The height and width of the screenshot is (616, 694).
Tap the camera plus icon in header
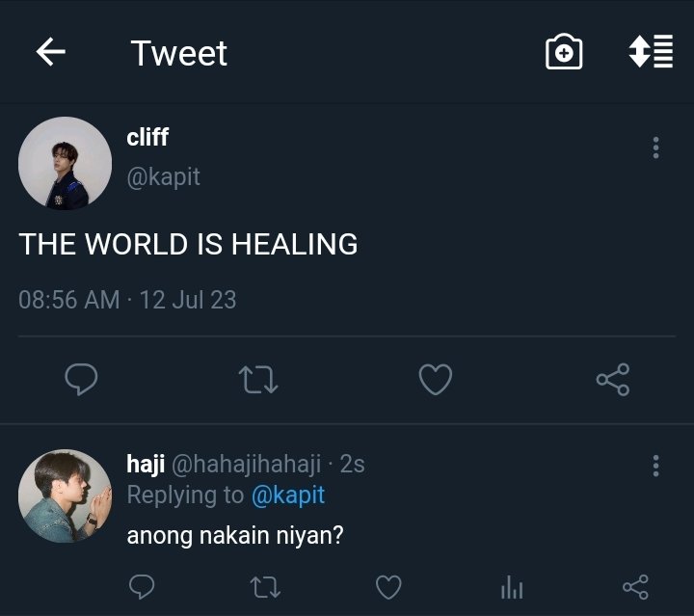tap(564, 52)
